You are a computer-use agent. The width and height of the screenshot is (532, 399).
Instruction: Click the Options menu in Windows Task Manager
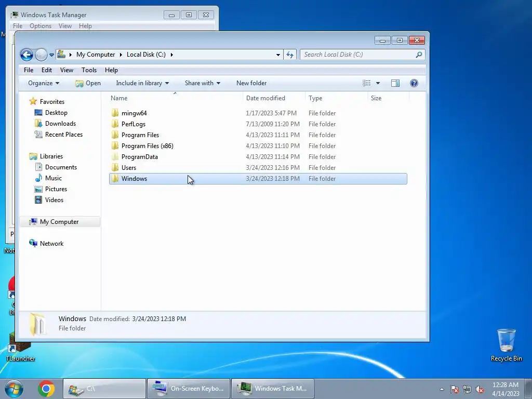pos(41,26)
